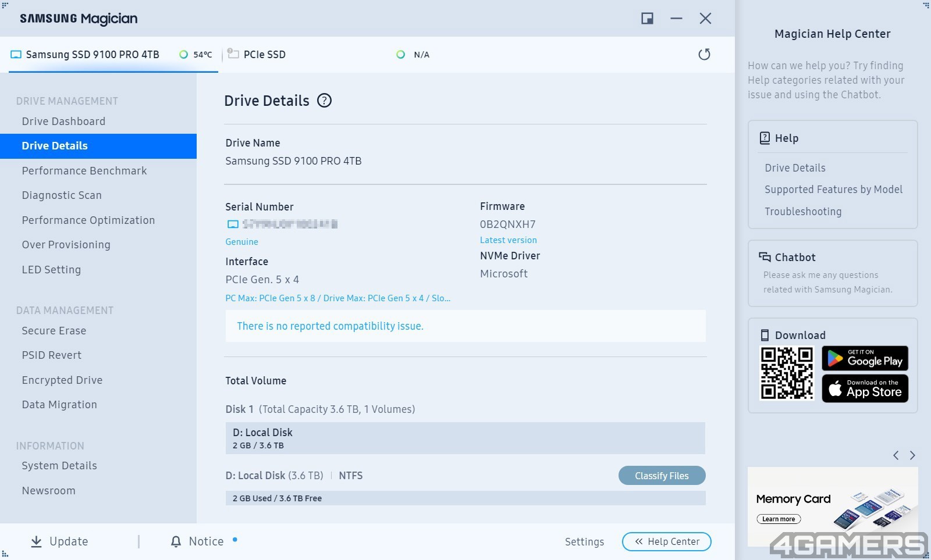931x560 pixels.
Task: Open Troubleshooting help topic
Action: (803, 211)
